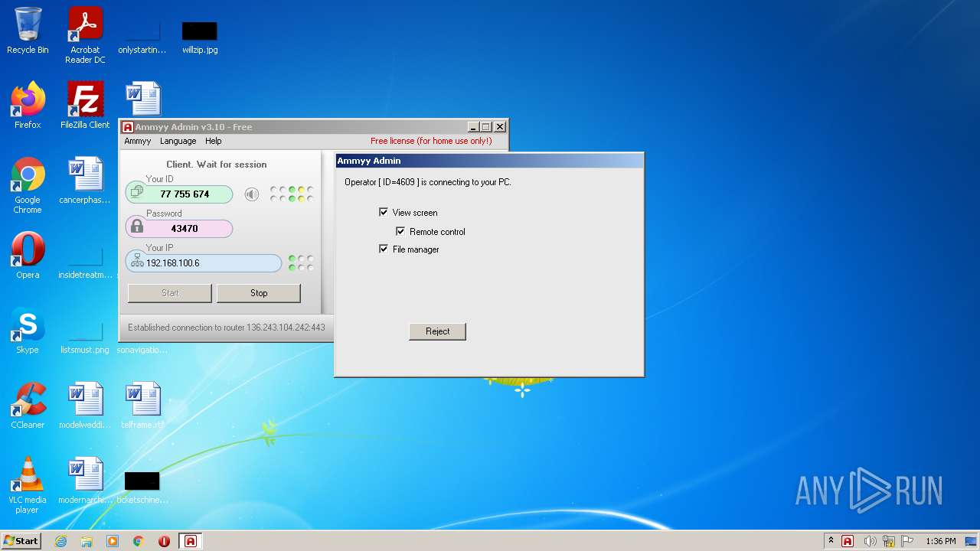Click the network icon in Your IP field
The width and height of the screenshot is (980, 551).
point(137,262)
